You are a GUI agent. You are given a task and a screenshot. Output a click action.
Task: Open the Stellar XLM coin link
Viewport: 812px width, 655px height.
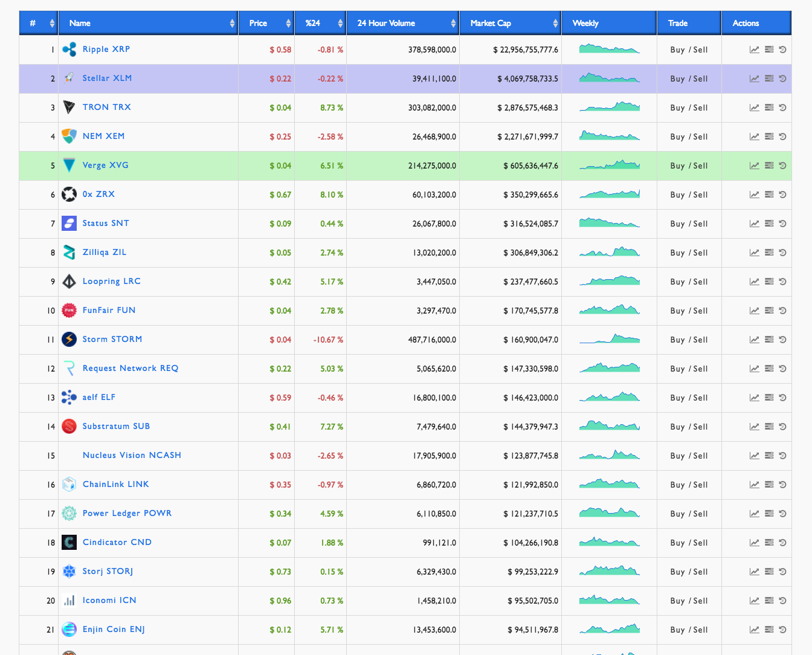pos(107,79)
